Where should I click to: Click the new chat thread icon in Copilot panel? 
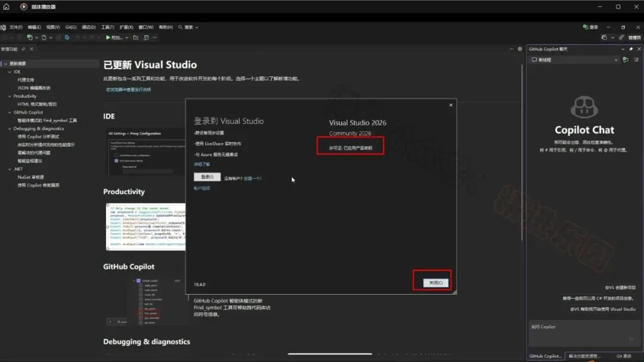[626, 60]
